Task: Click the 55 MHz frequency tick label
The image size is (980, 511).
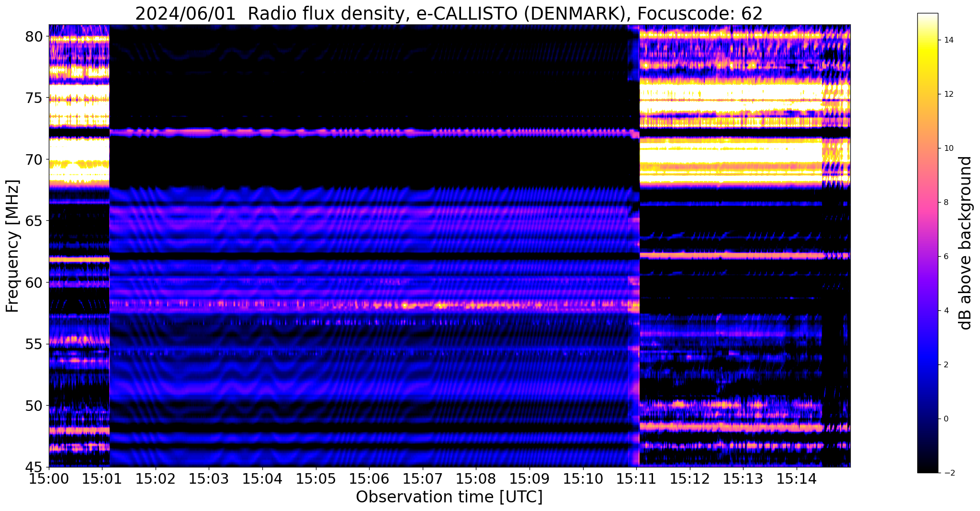Action: [34, 344]
